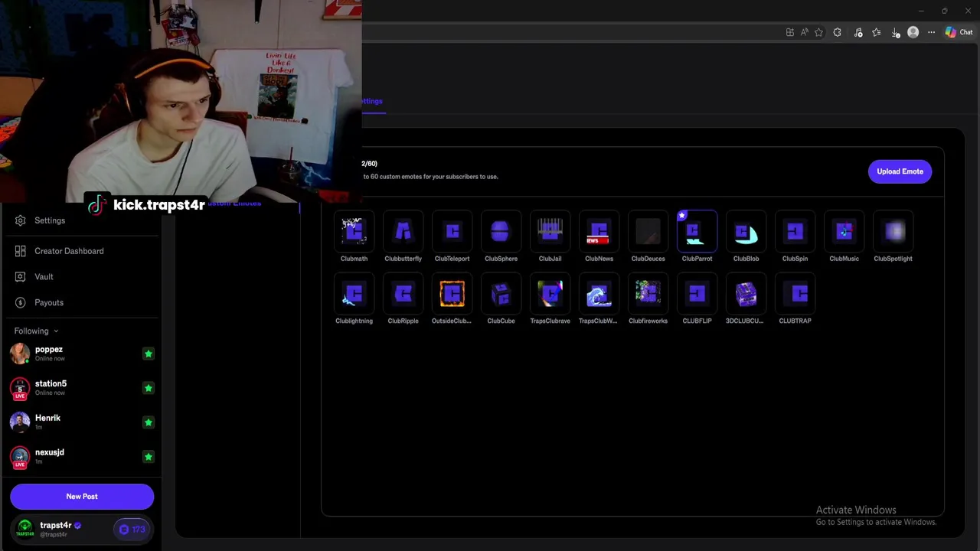Toggle the green star next to station5

[148, 388]
